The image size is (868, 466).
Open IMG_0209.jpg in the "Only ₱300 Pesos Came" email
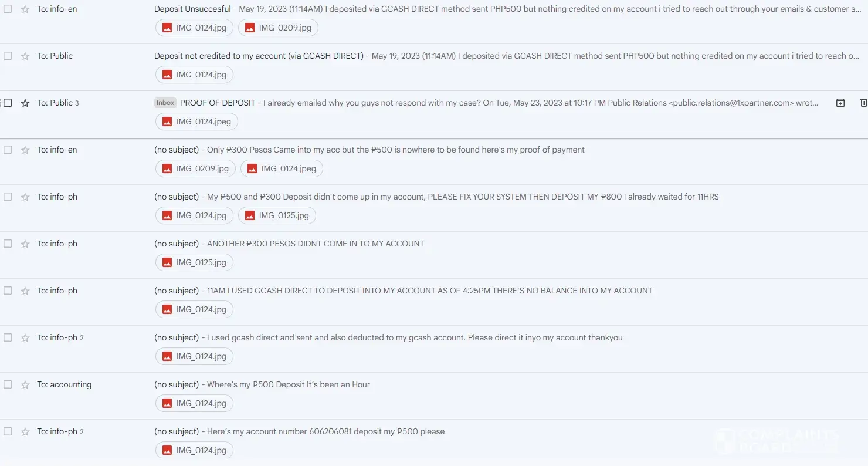pyautogui.click(x=195, y=168)
